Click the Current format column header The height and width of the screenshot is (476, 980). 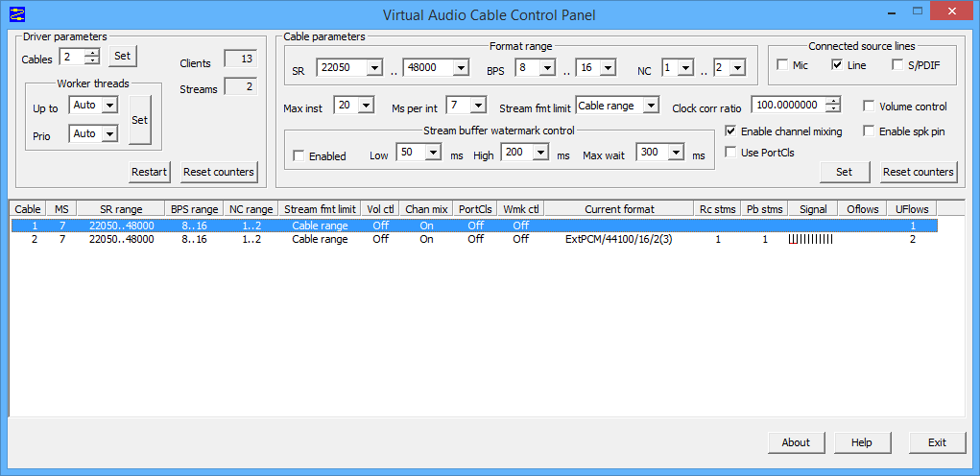coord(619,209)
